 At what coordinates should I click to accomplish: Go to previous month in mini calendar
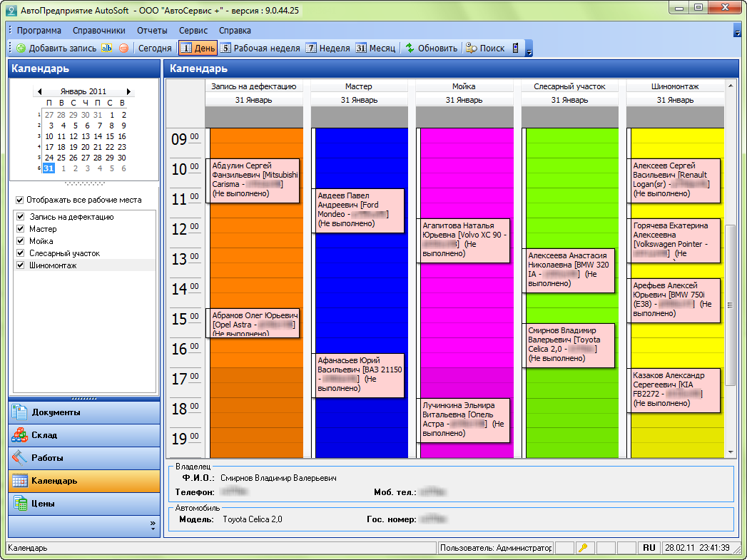coord(39,91)
